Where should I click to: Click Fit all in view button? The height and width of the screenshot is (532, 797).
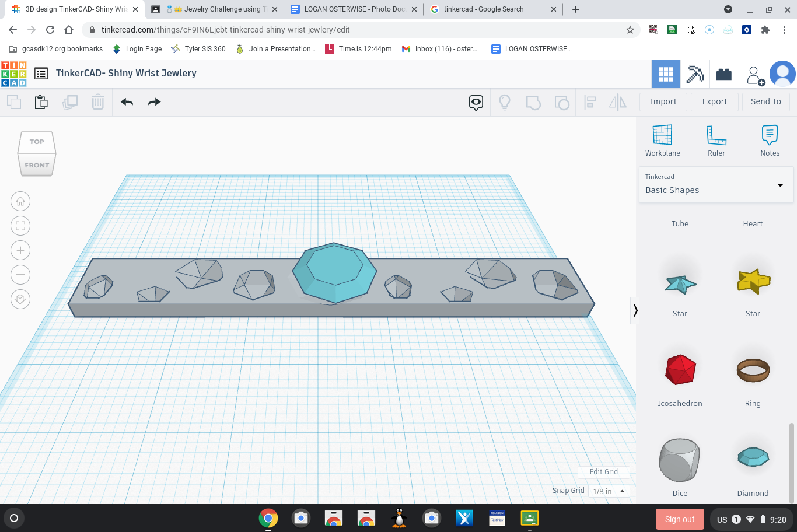(20, 226)
